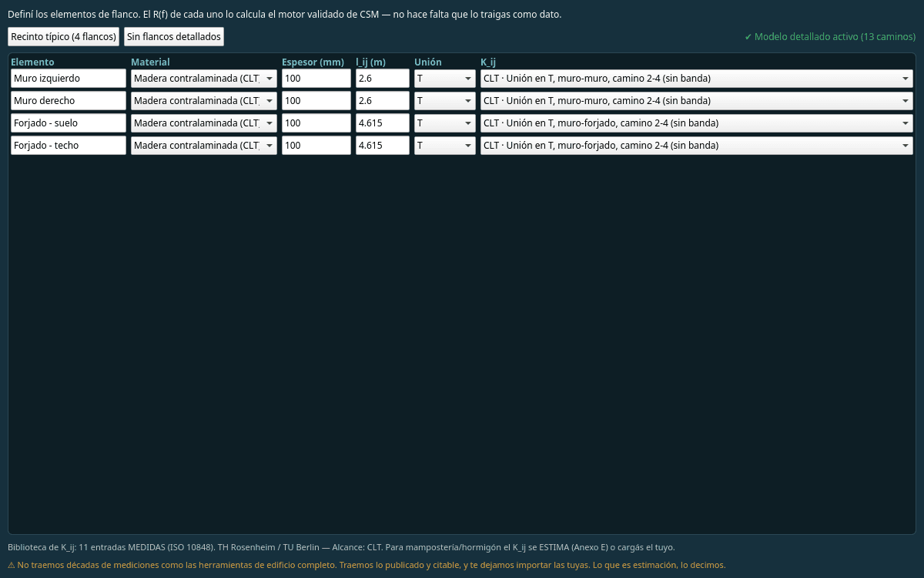Click l_ij length field for Muro izquierdo
The width and height of the screenshot is (924, 578).
click(x=383, y=78)
